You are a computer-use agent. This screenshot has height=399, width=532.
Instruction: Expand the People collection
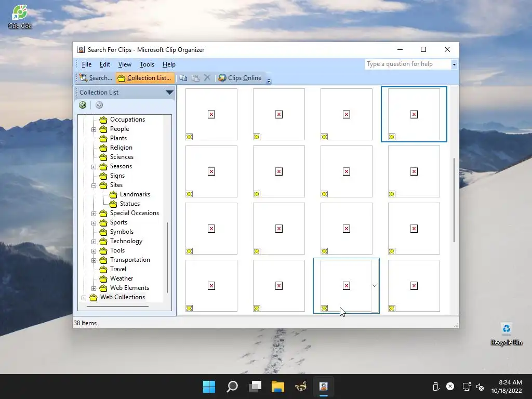[x=94, y=129]
